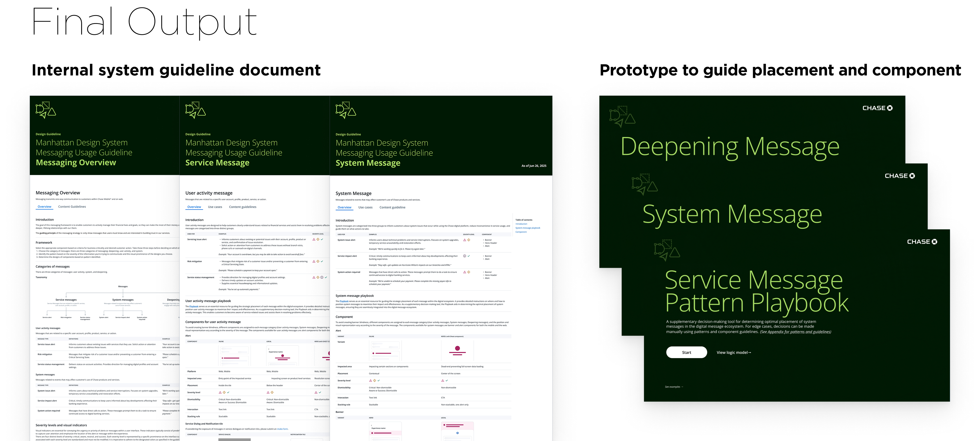
Task: Click info circle icon in Service status management row
Action: click(322, 277)
